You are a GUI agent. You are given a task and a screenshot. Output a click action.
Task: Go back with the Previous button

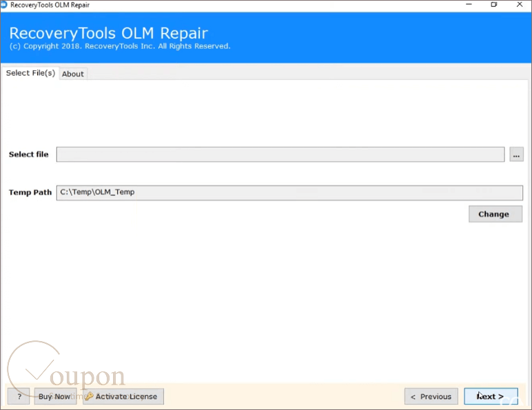[431, 396]
